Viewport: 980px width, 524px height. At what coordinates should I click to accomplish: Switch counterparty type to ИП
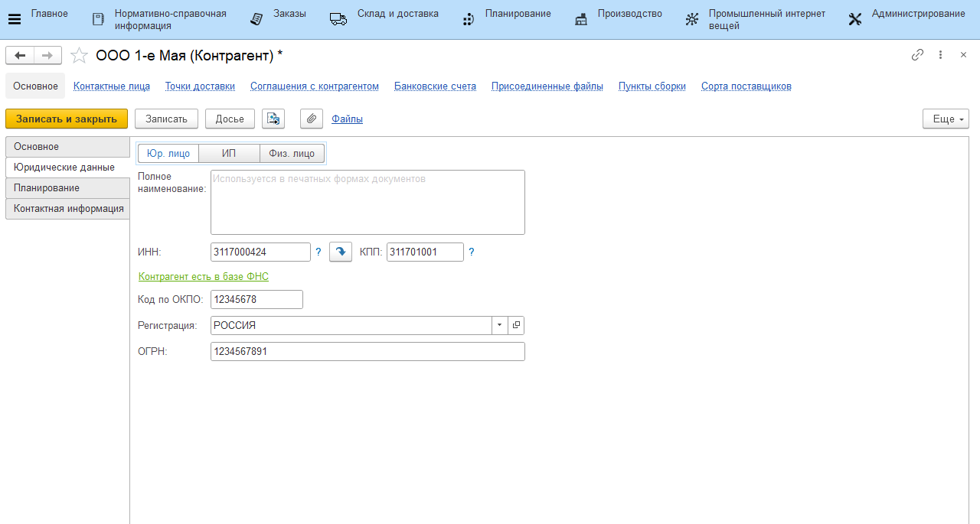click(229, 153)
